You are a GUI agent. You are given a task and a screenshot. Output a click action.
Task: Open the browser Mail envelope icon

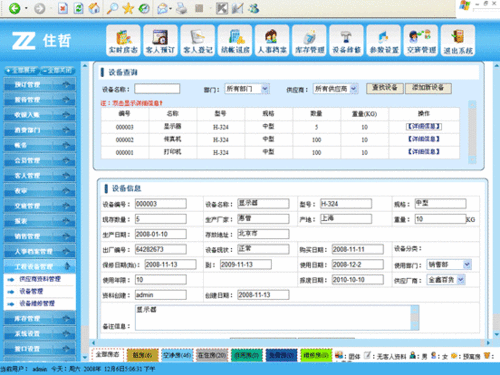[x=162, y=8]
